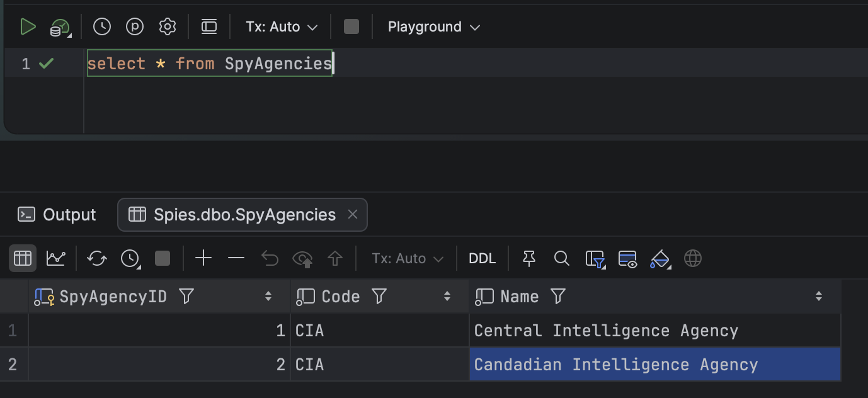Open find in results magnifier
The height and width of the screenshot is (398, 868).
562,258
